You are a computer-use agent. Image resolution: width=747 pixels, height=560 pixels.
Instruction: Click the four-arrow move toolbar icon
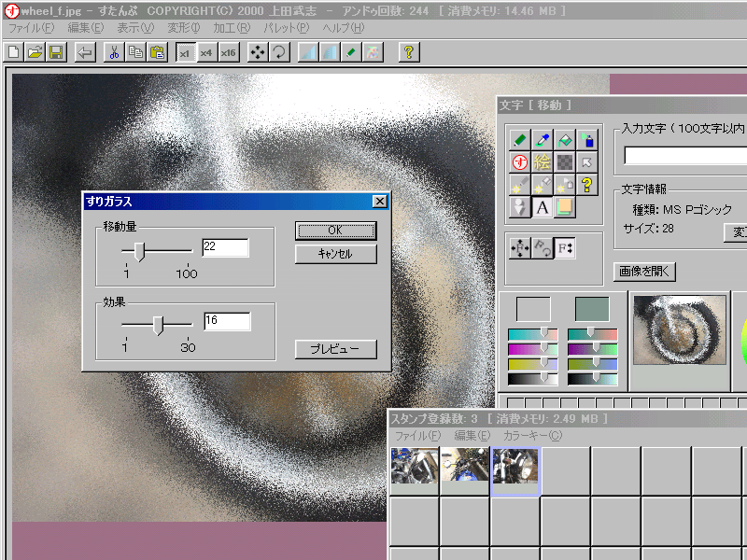tap(258, 52)
